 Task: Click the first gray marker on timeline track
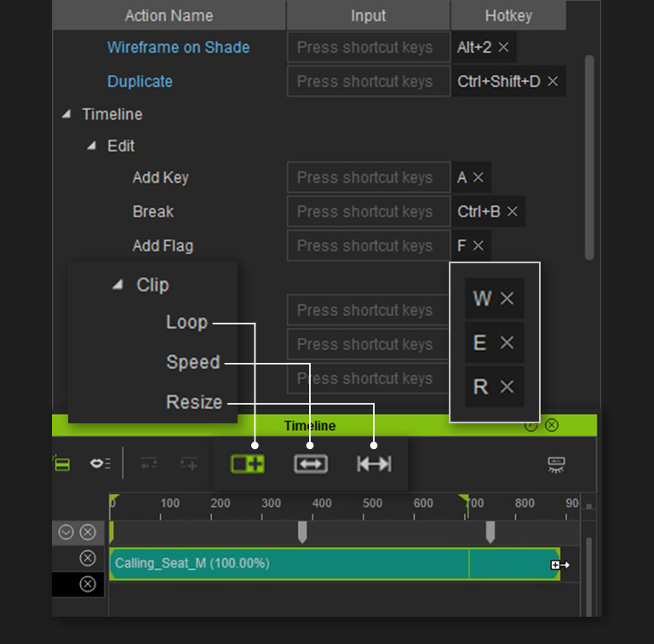[x=302, y=532]
